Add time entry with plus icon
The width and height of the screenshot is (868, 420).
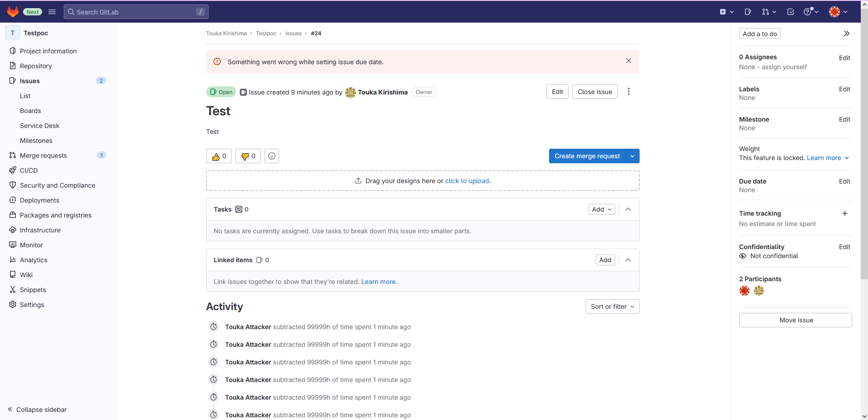[x=844, y=213]
